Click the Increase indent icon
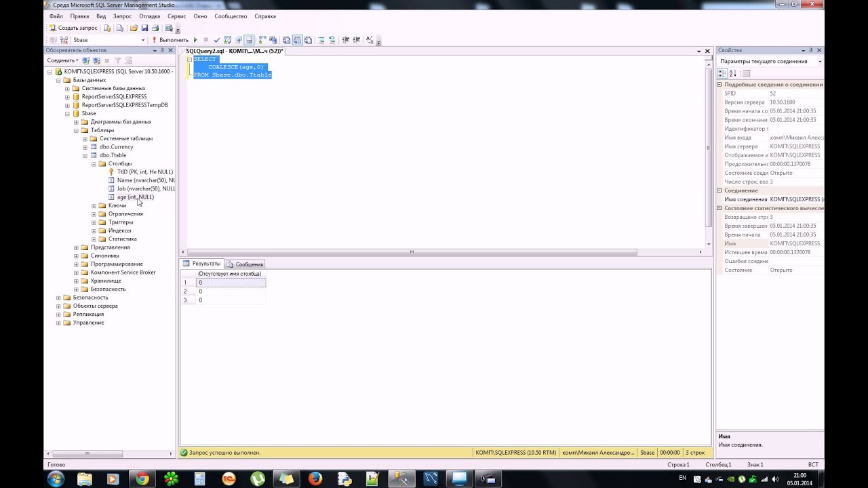The width and height of the screenshot is (868, 488). pos(356,40)
